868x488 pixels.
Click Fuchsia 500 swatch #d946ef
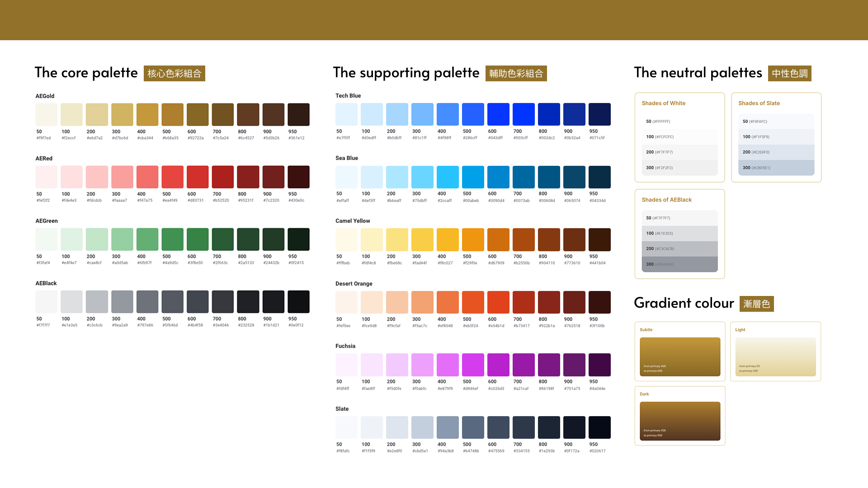(473, 365)
